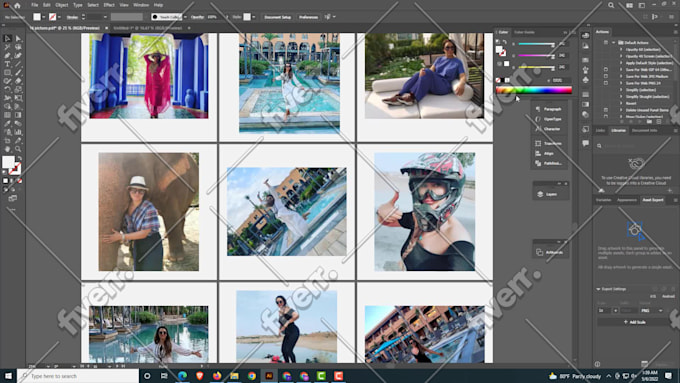680x383 pixels.
Task: Collapse the Default Actions folder
Action: tap(614, 43)
